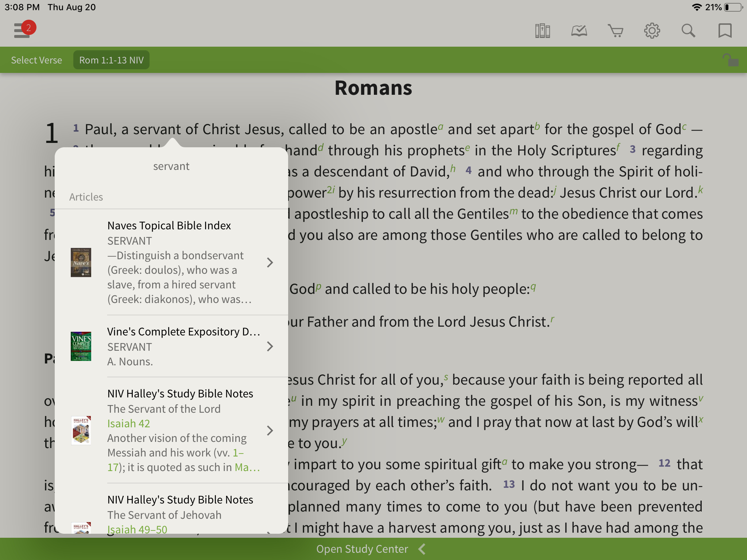Tap footnote h after descendant of David
The image size is (747, 560).
(453, 169)
